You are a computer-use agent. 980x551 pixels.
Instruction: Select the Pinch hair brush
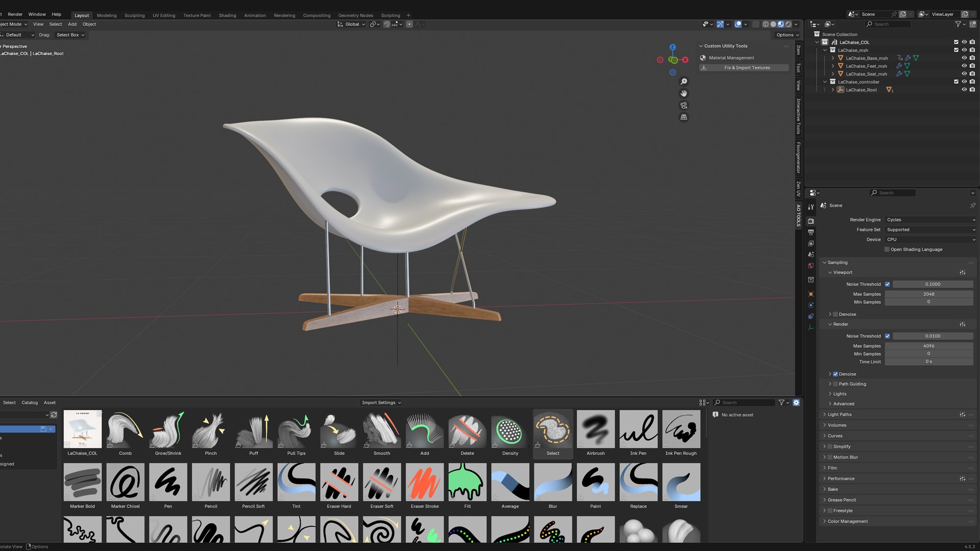pyautogui.click(x=211, y=433)
